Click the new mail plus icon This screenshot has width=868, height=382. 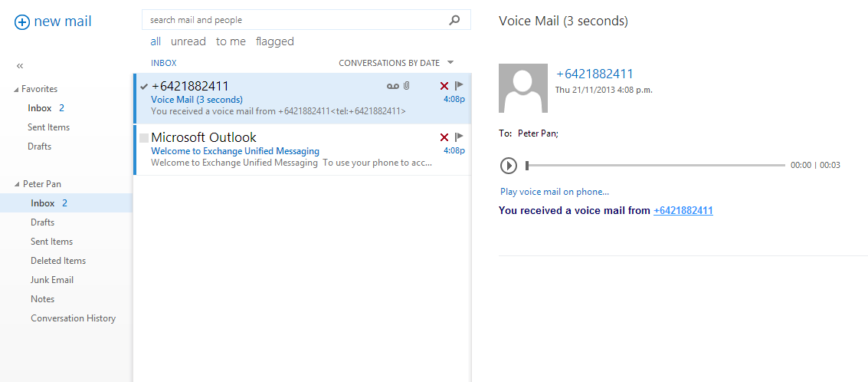(22, 22)
